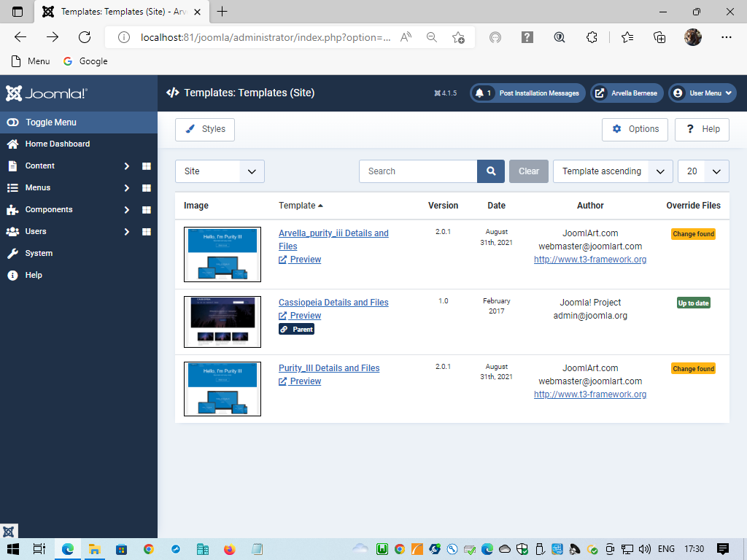Open the User Menu dropdown
This screenshot has width=747, height=560.
point(703,93)
